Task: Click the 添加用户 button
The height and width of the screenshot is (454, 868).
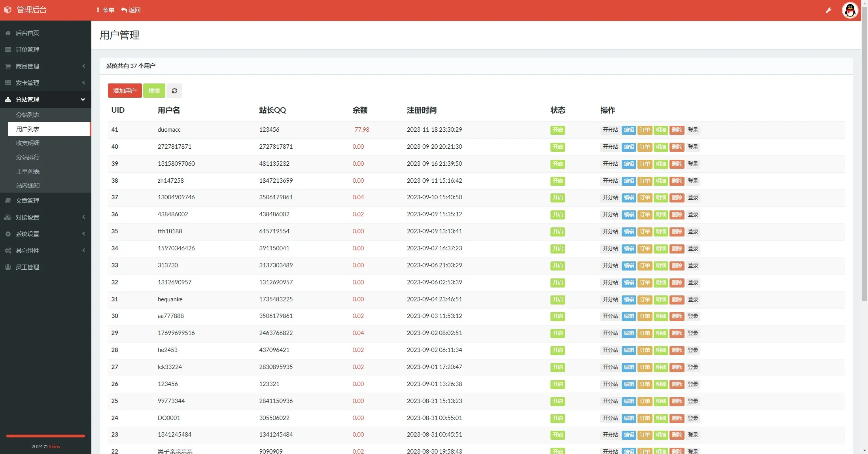Action: point(125,91)
